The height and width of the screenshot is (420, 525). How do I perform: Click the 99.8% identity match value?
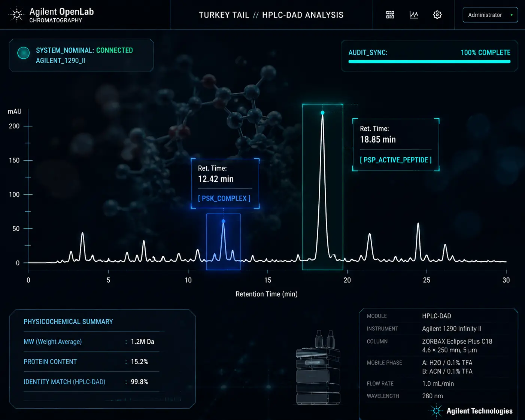[140, 382]
